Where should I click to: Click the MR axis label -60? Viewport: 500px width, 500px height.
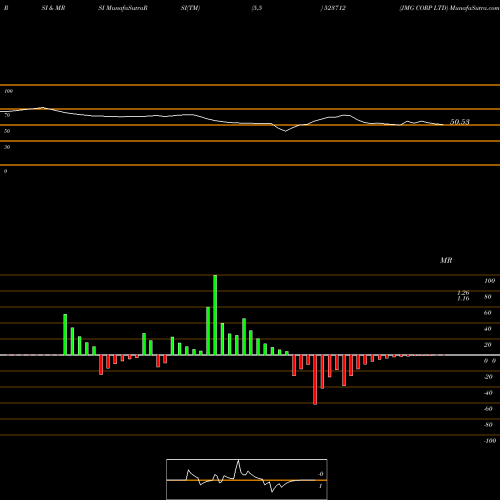488,409
